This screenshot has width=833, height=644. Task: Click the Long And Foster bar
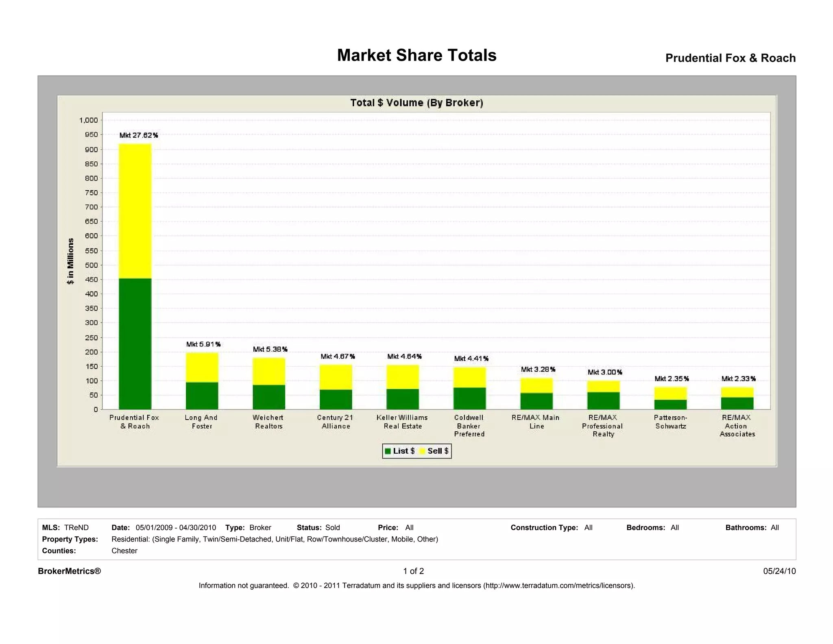pos(202,381)
